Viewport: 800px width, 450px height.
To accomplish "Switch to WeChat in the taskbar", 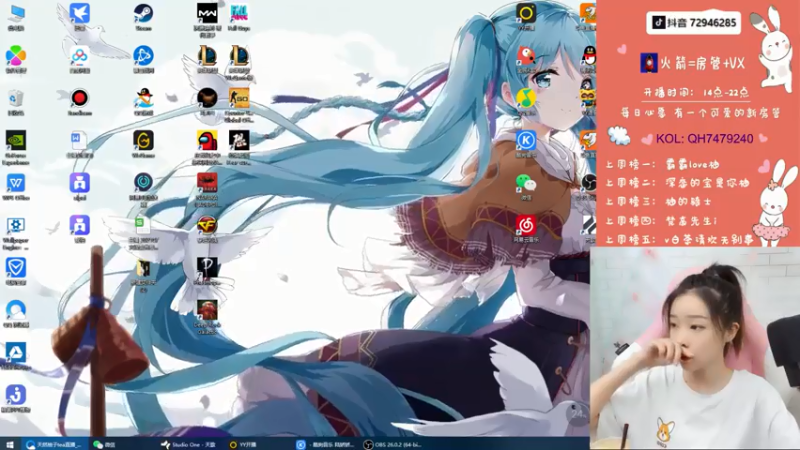I will click(105, 444).
